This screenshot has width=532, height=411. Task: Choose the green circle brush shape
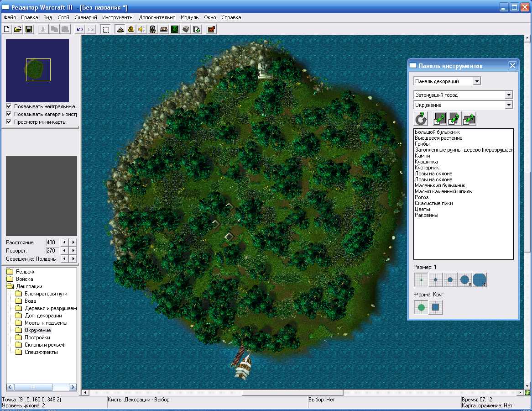click(421, 307)
